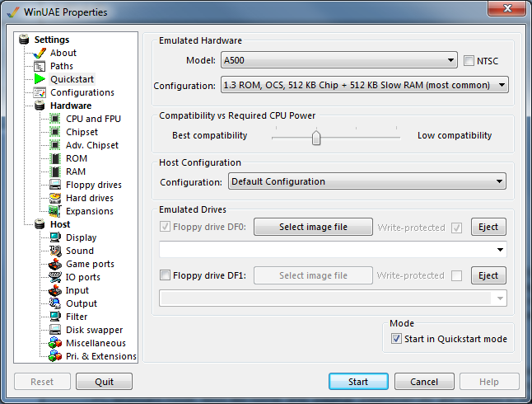
Task: Click the Output icon in tree
Action: point(55,303)
